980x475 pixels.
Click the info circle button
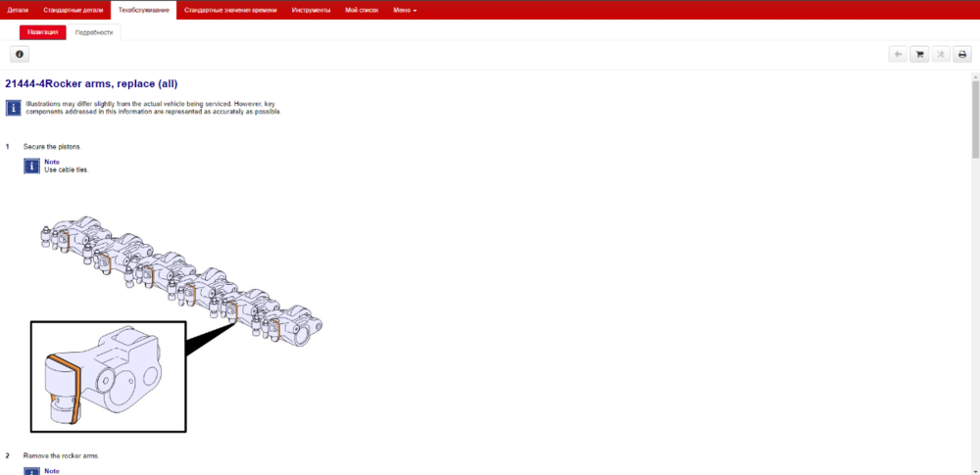(20, 54)
